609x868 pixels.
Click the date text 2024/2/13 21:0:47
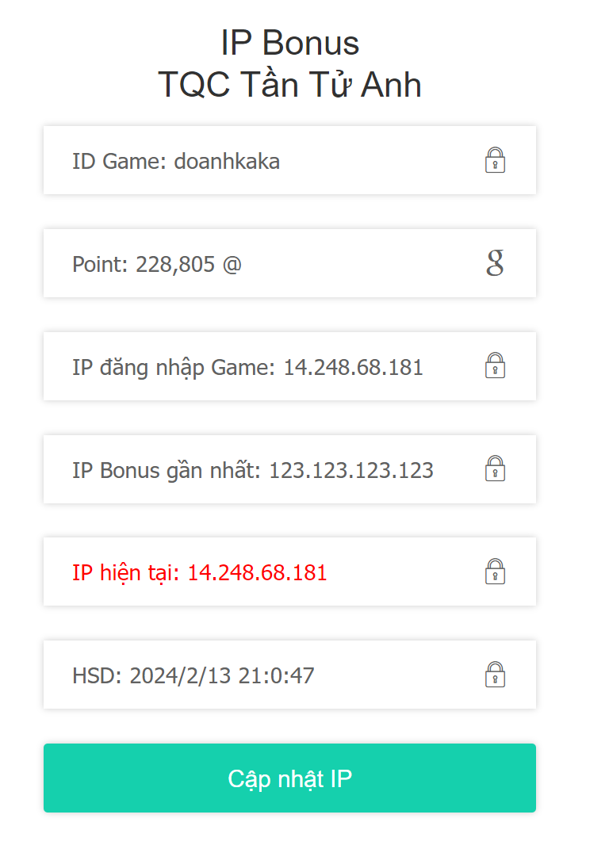point(222,675)
